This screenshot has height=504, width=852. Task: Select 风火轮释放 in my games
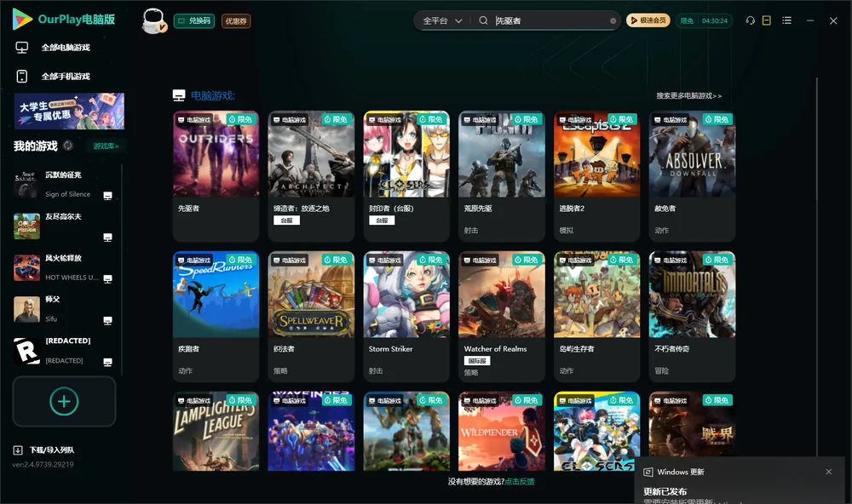click(x=63, y=267)
